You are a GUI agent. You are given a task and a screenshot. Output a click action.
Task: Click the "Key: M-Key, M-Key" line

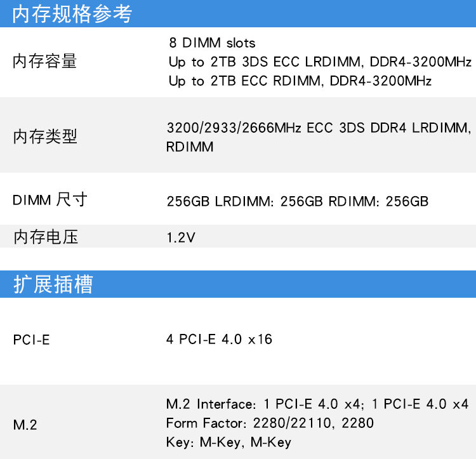point(228,442)
